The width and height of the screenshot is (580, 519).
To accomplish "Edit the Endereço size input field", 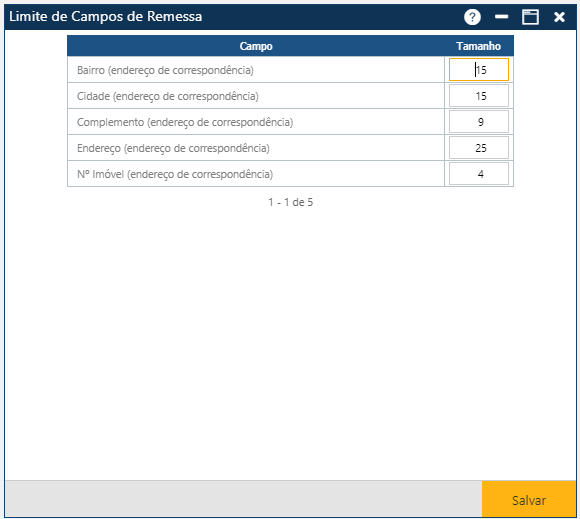I will [479, 148].
